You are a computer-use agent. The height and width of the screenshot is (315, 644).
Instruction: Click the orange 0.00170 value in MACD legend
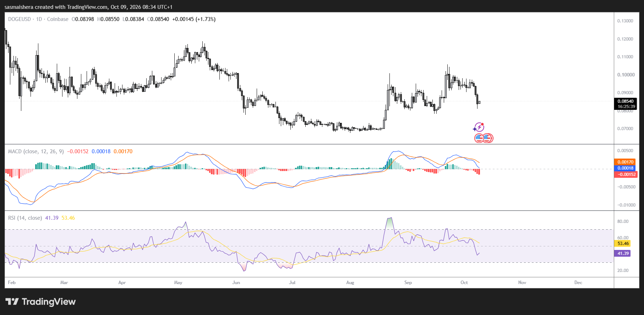click(123, 151)
